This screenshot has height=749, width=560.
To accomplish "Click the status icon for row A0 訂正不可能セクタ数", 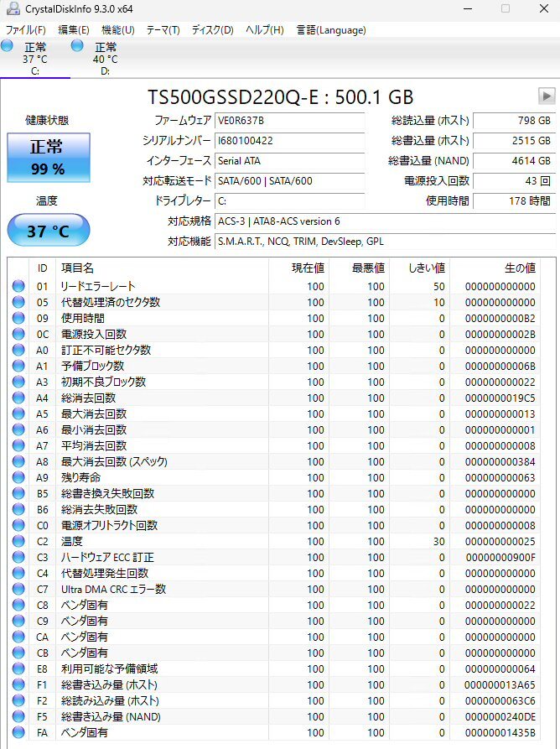I will click(18, 350).
